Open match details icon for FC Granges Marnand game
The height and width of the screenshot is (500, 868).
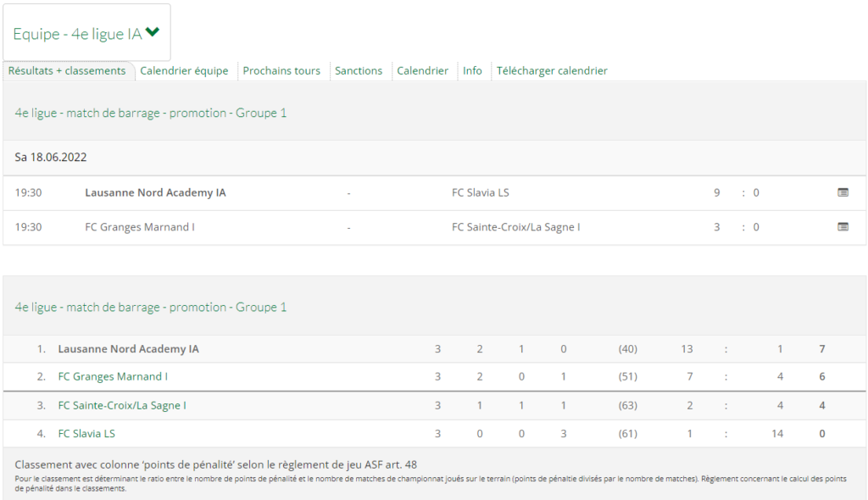(843, 227)
